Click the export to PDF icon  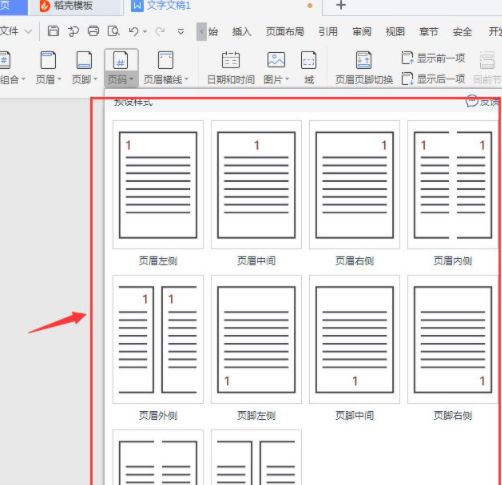(73, 31)
